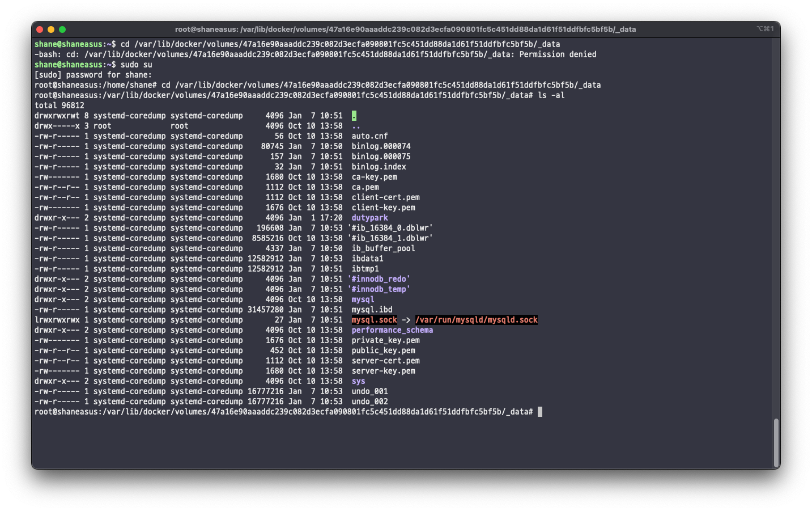Image resolution: width=812 pixels, height=511 pixels.
Task: Click the ⌥⌘1 shortcut indicator in title bar
Action: [765, 29]
